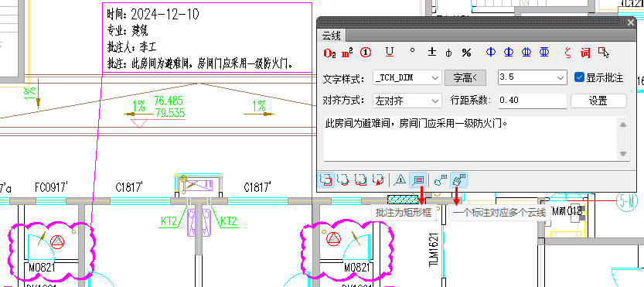Screen dimensions: 644x287
Task: Click the pick-text-from-drawing icon
Action: click(603, 53)
